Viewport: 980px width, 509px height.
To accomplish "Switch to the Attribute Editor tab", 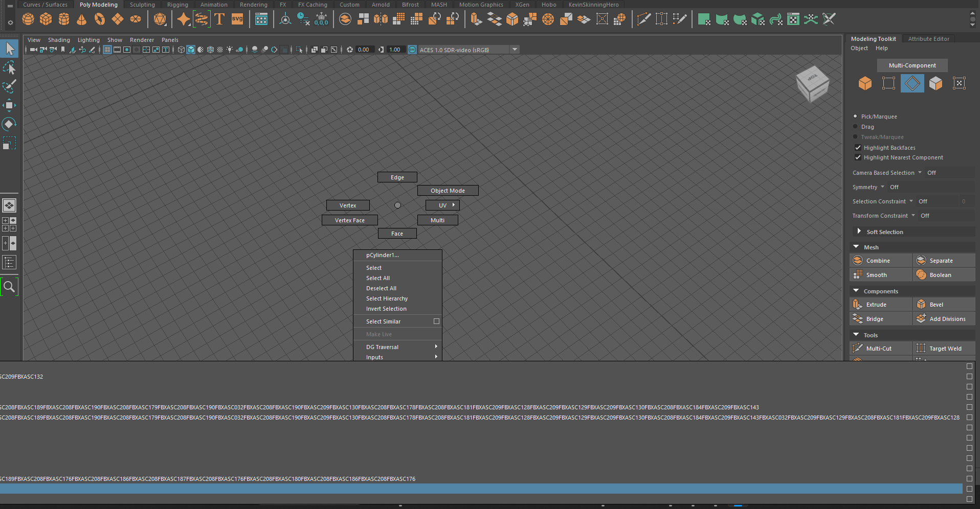I will click(929, 38).
